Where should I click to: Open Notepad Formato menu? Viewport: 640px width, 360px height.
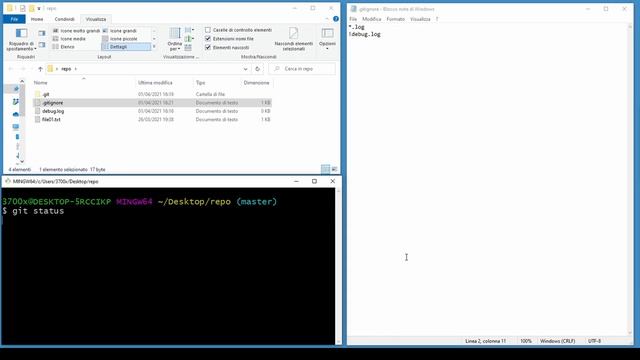[396, 19]
